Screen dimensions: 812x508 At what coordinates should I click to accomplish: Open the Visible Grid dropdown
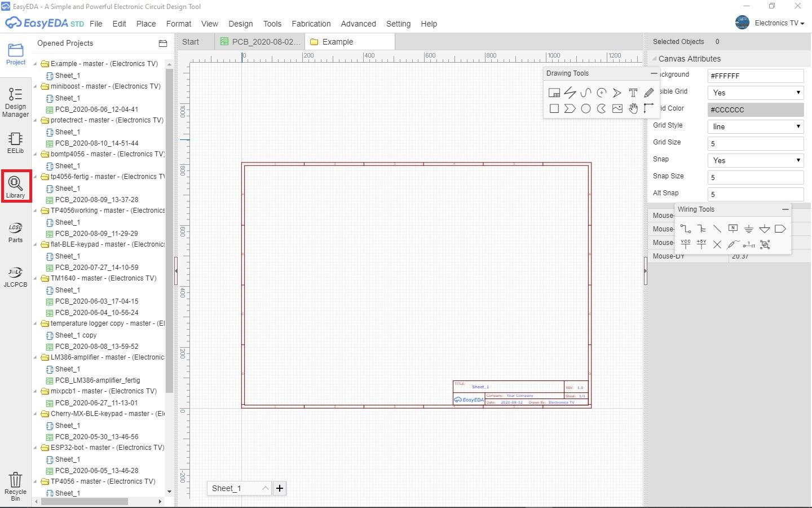pyautogui.click(x=756, y=93)
